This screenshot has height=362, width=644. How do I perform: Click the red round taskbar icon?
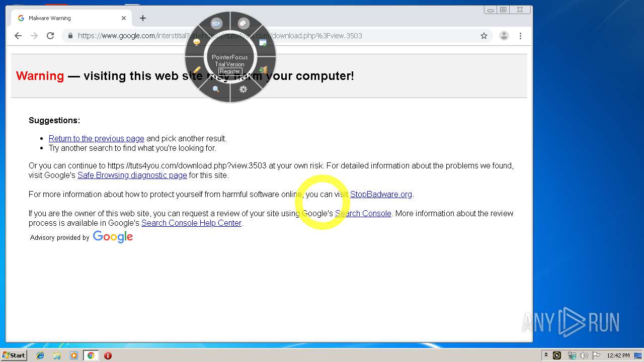click(x=108, y=355)
